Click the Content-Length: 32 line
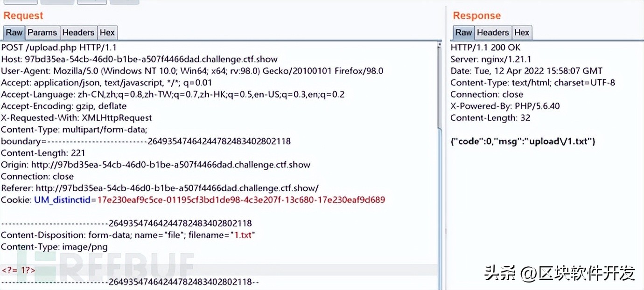The height and width of the screenshot is (290, 644). coord(490,118)
